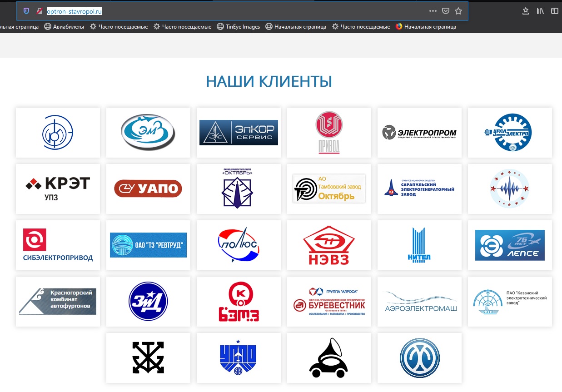The image size is (562, 392).
Task: Click the ЭМЗ oval logo
Action: (148, 133)
